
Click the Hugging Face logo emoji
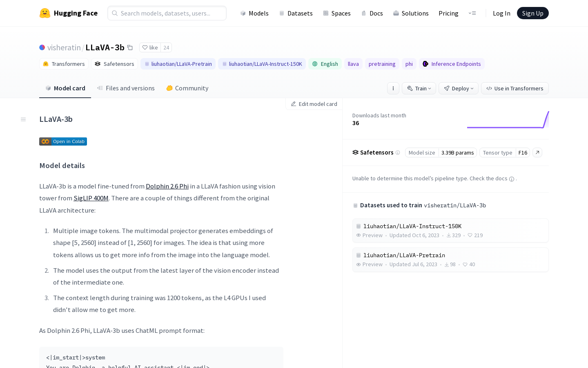coord(45,13)
